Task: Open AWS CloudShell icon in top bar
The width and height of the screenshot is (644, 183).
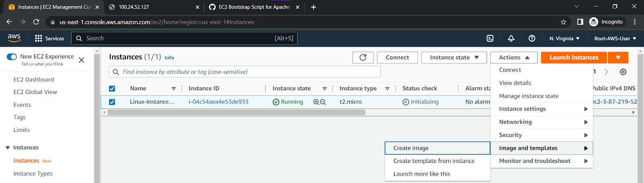Action: pyautogui.click(x=490, y=38)
